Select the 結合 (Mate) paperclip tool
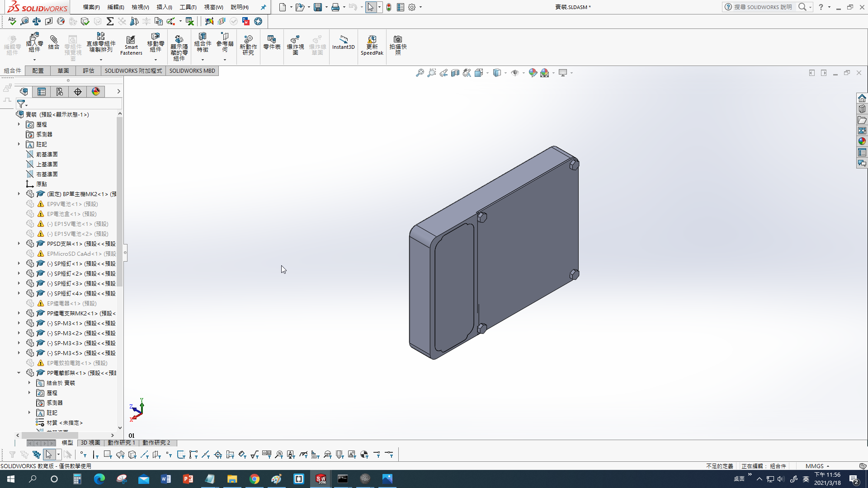 tap(54, 42)
